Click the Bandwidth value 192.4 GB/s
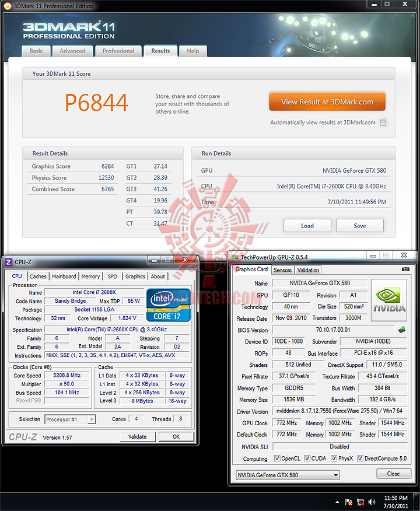This screenshot has height=511, width=420. [383, 400]
